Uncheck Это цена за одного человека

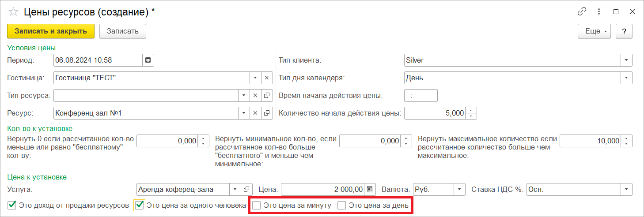click(x=140, y=205)
